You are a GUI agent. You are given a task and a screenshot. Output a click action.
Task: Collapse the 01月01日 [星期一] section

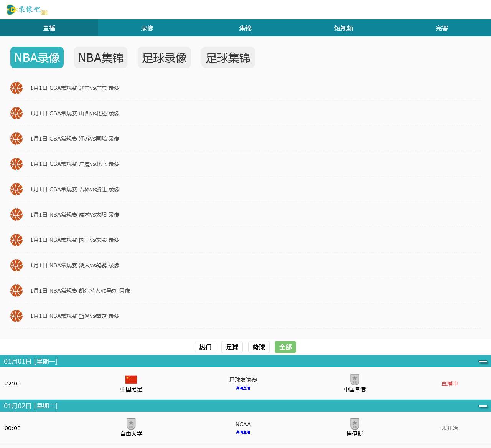(483, 362)
